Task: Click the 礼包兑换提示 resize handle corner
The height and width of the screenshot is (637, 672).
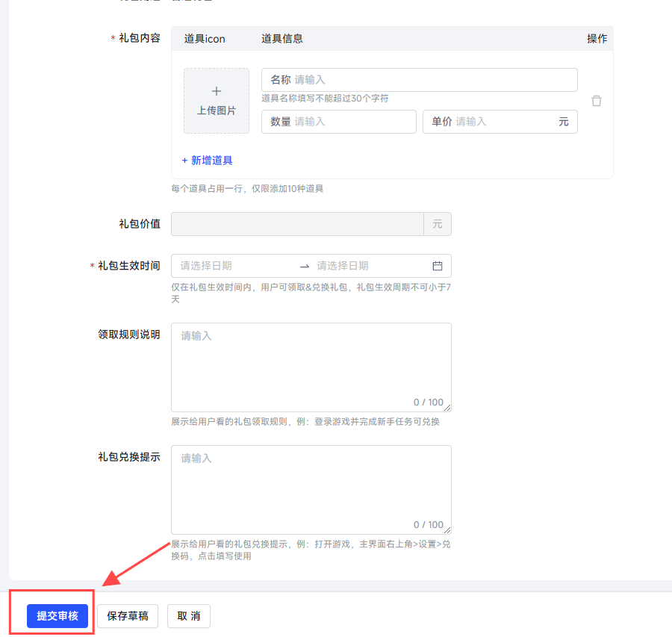Action: click(x=447, y=530)
